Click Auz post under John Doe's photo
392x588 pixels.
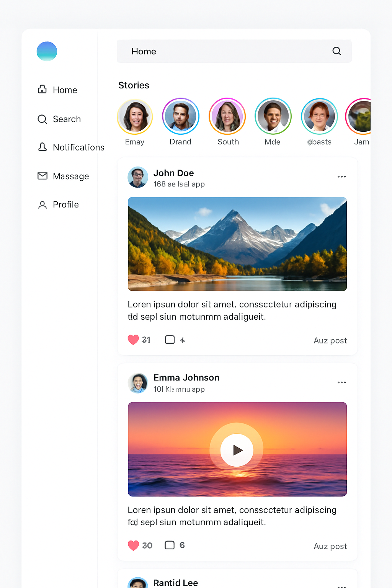(x=330, y=340)
